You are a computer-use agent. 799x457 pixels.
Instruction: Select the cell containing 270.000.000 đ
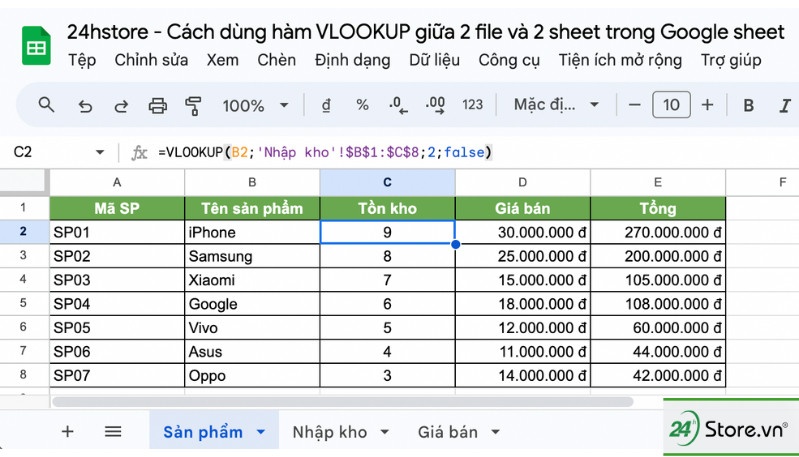tap(658, 232)
